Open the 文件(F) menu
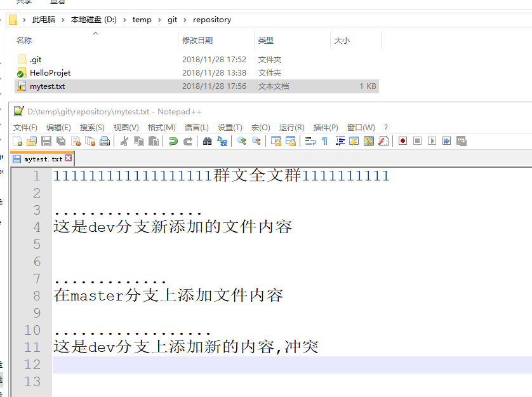This screenshot has width=532, height=397. tap(25, 128)
